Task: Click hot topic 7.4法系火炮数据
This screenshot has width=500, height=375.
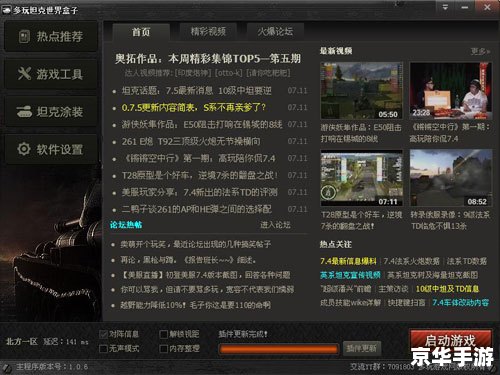Action: [411, 261]
